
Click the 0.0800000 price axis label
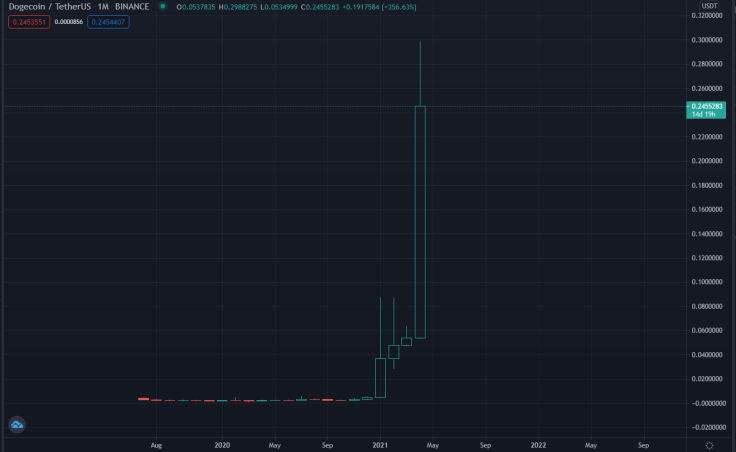point(707,306)
